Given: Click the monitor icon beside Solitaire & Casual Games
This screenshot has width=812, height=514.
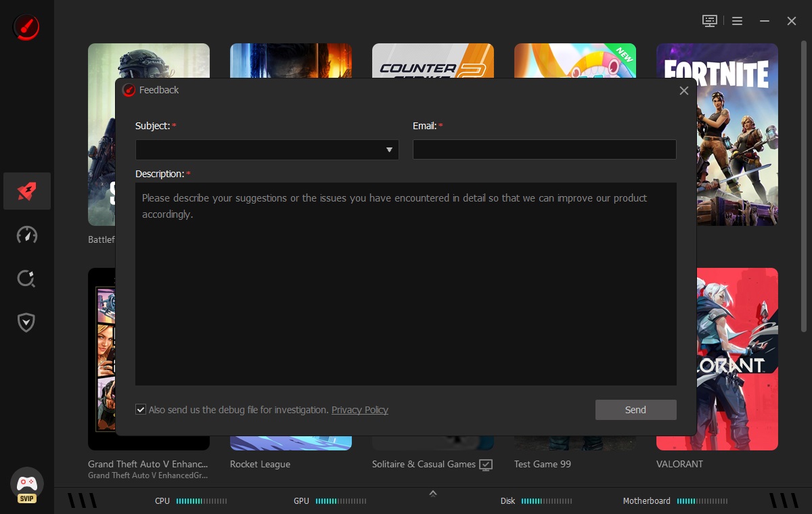Looking at the screenshot, I should point(486,465).
